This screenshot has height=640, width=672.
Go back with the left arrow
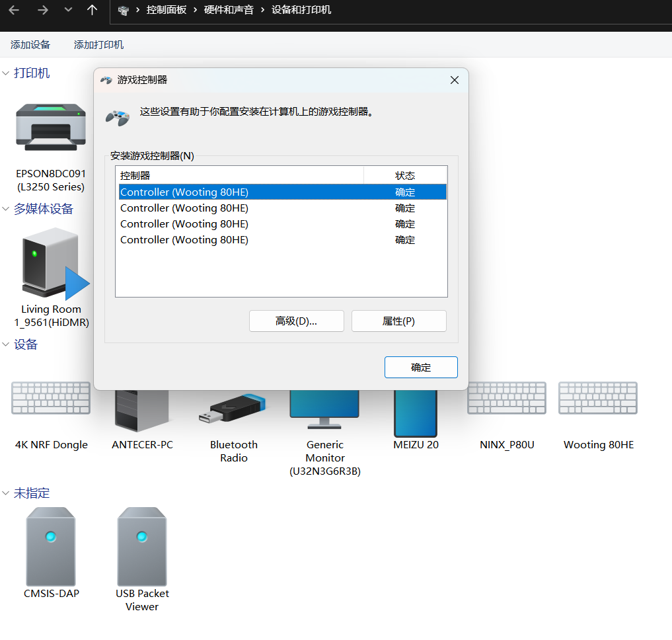[x=14, y=10]
